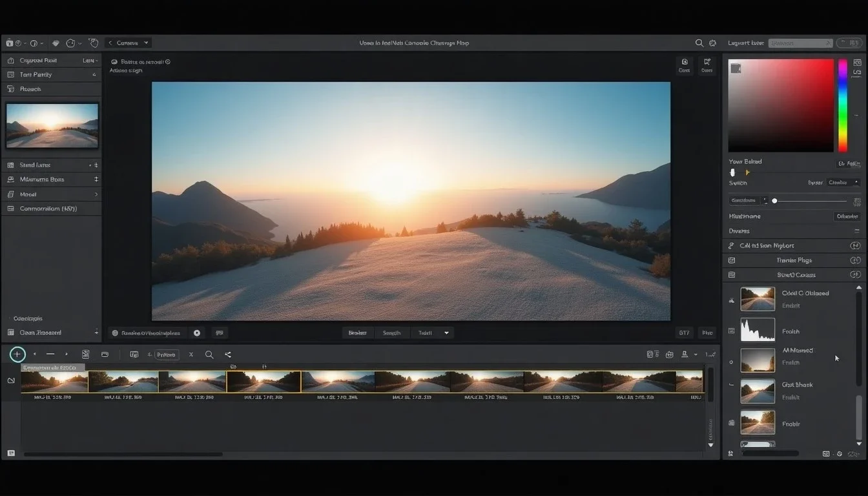Expand the Mixmama Bors row control

pos(96,180)
